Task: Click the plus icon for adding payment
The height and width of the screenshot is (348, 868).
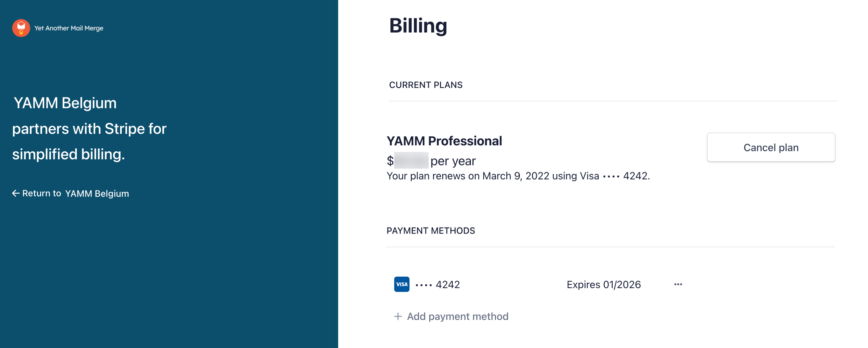Action: [398, 316]
